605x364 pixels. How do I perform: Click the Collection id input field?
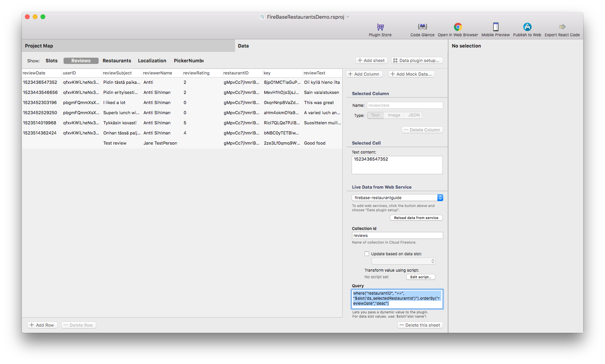coord(397,235)
